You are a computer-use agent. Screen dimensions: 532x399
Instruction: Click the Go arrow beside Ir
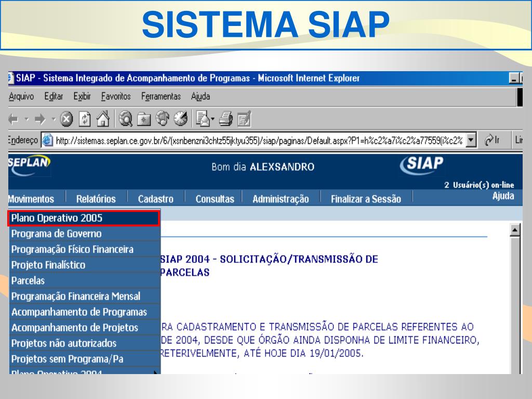489,139
